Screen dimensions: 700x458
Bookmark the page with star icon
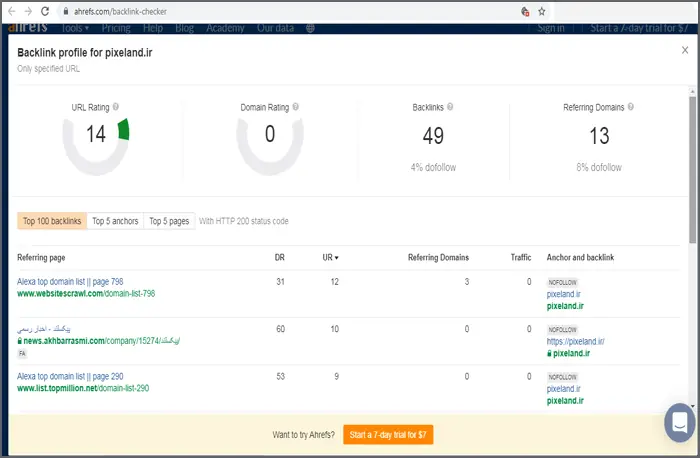click(542, 12)
